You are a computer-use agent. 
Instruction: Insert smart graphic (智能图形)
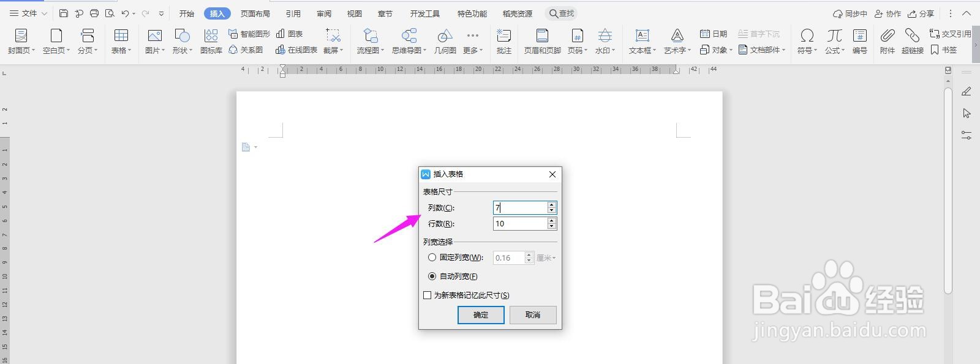pyautogui.click(x=249, y=34)
